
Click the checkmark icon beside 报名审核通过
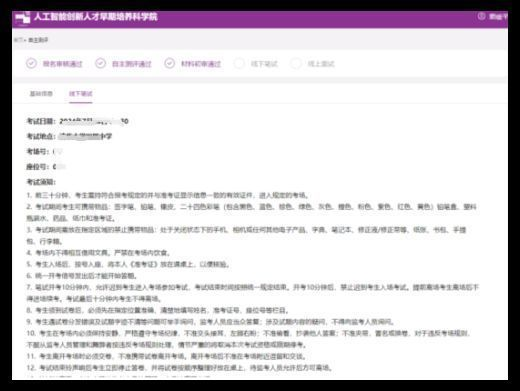pos(31,63)
